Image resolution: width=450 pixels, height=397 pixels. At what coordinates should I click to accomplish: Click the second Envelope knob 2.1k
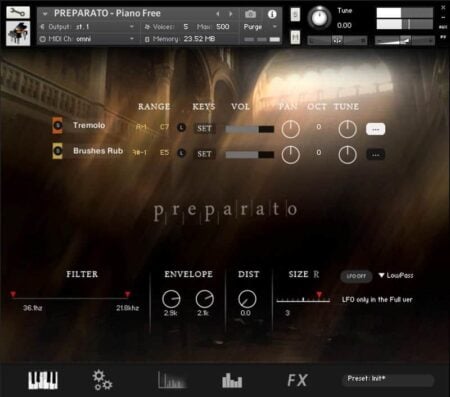coord(204,299)
